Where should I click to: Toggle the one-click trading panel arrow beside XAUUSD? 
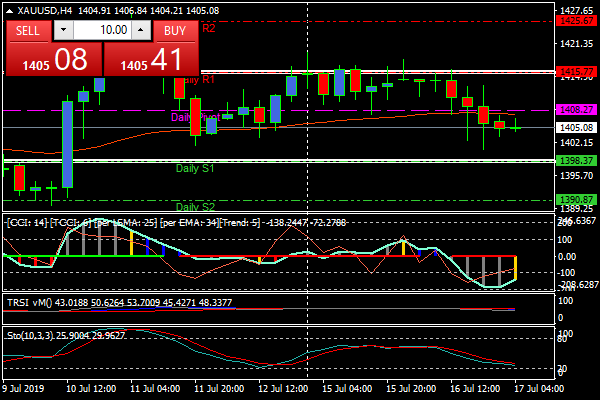point(9,10)
